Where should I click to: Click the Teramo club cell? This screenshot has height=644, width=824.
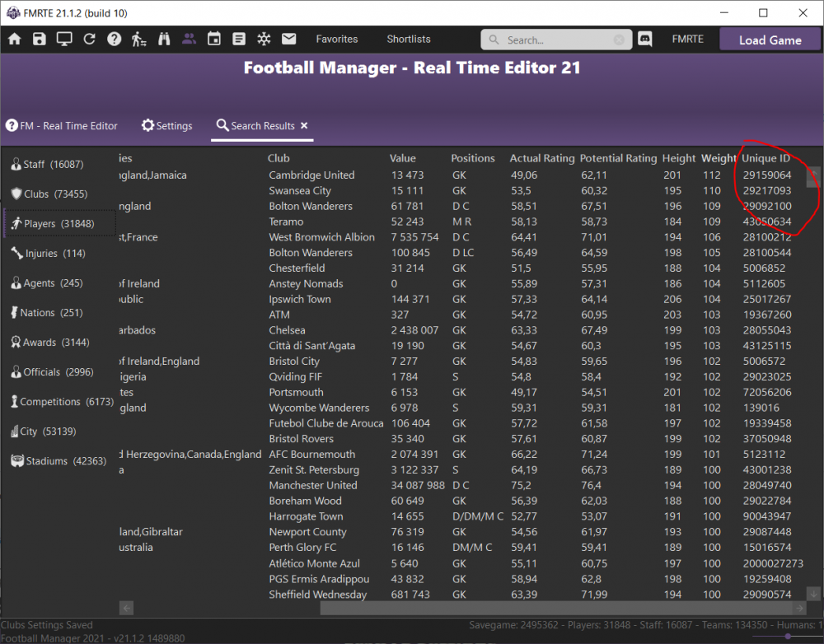[x=286, y=222]
